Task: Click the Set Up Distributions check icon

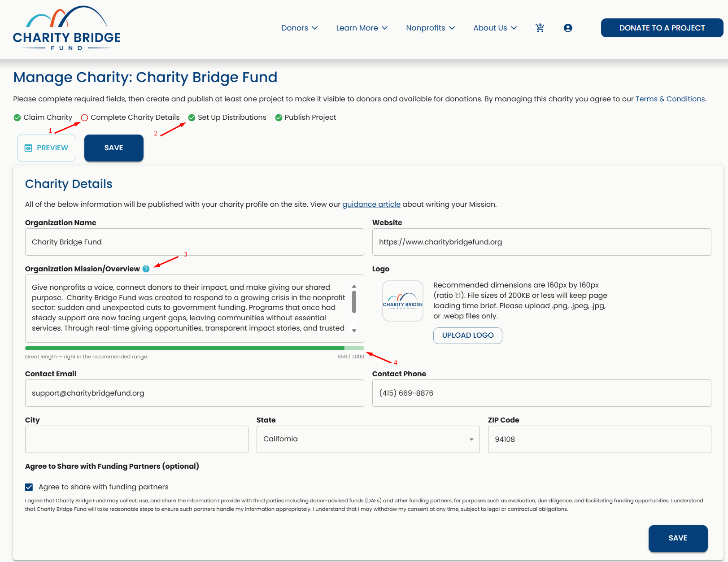Action: [192, 118]
